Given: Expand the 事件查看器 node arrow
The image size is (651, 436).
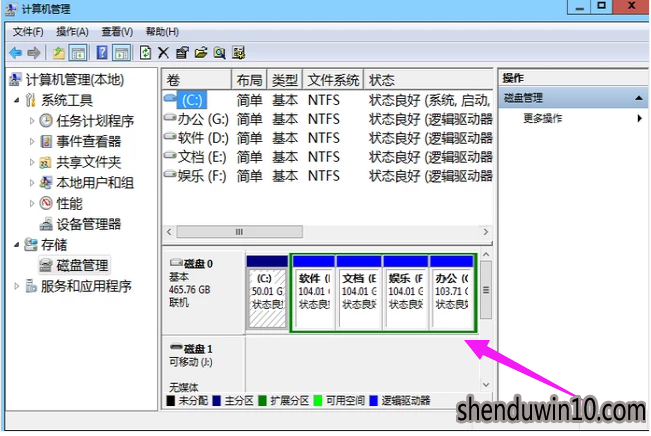Looking at the screenshot, I should (32, 142).
